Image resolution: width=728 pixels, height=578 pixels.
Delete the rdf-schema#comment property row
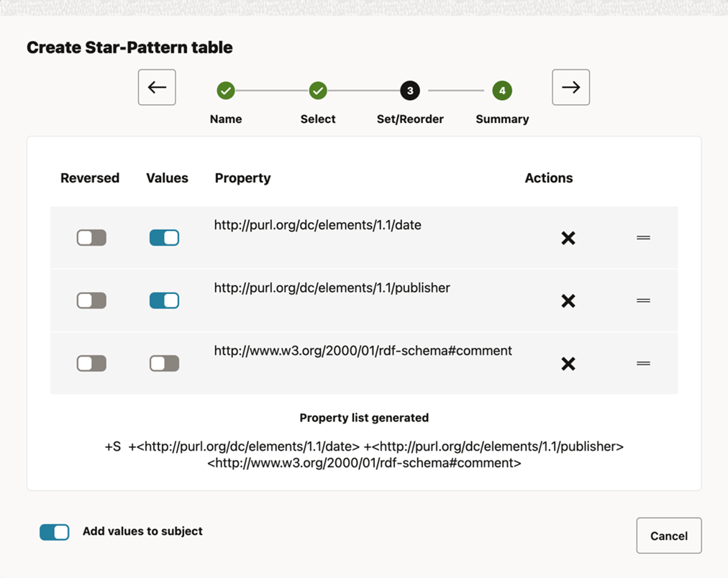tap(568, 364)
